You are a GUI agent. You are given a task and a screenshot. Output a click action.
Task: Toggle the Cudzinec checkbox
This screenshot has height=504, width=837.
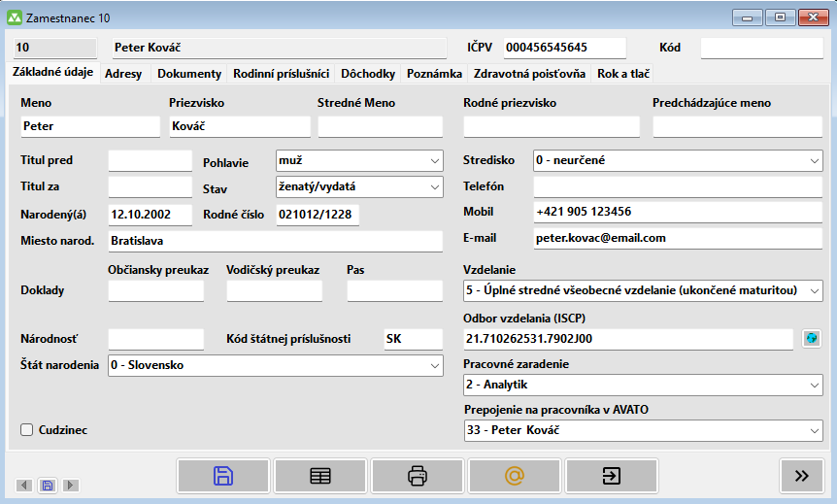tap(26, 430)
